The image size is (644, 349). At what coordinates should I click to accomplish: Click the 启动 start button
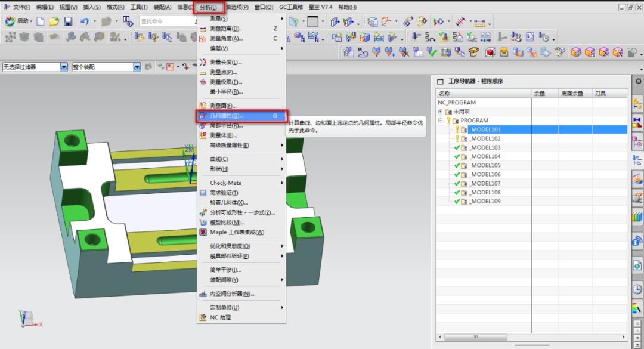[18, 21]
